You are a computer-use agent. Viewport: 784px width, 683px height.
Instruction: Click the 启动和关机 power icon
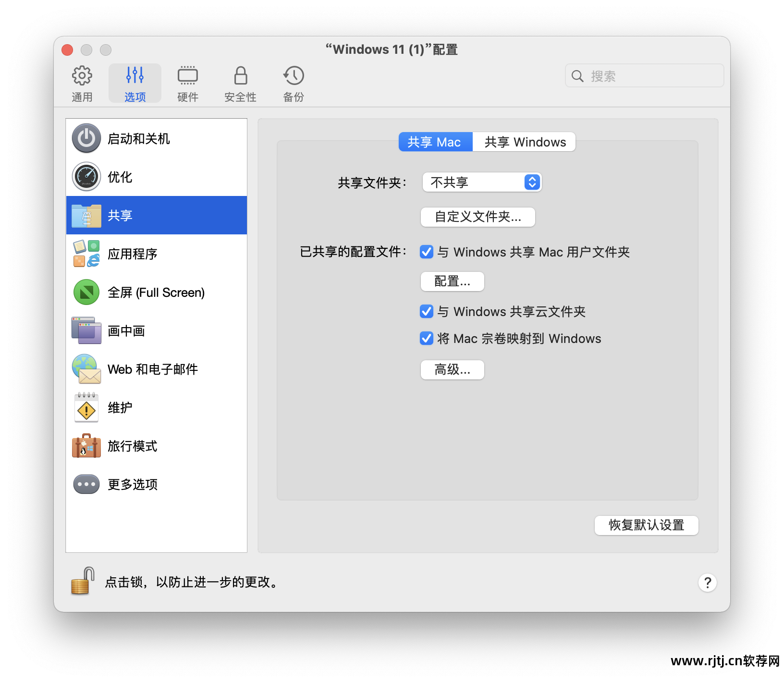point(86,138)
